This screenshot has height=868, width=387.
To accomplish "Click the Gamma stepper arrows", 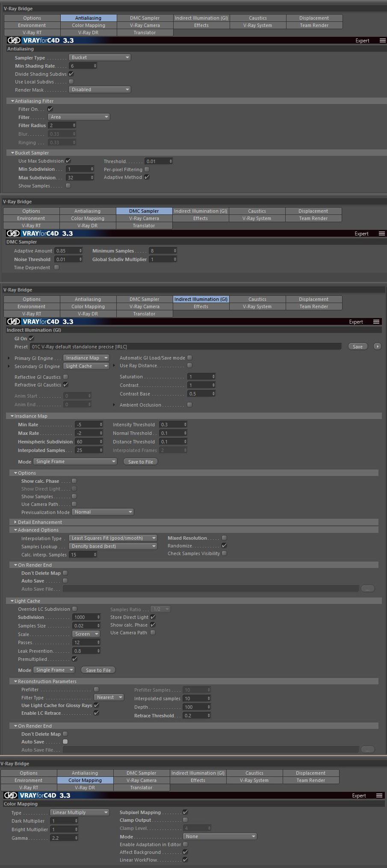I will click(76, 838).
